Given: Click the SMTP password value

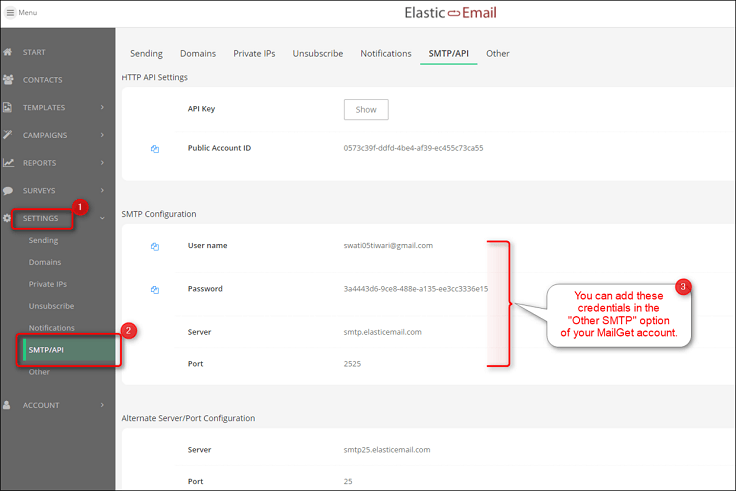Looking at the screenshot, I should pos(415,289).
